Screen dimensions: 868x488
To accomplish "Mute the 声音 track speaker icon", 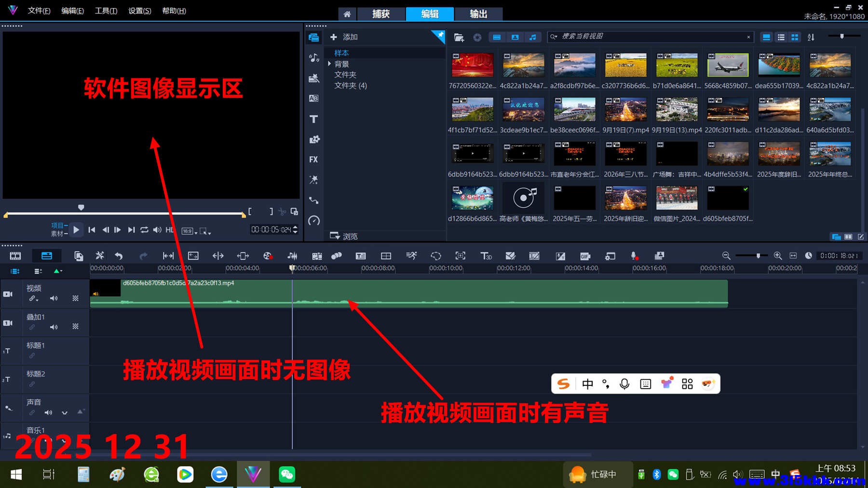I will (x=48, y=412).
